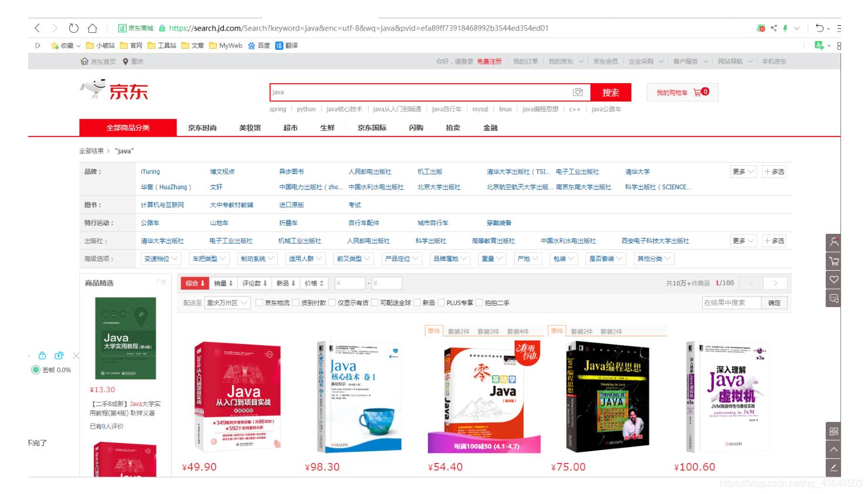Open the 制动系统 dropdown
Image resolution: width=868 pixels, height=494 pixels.
click(x=257, y=258)
